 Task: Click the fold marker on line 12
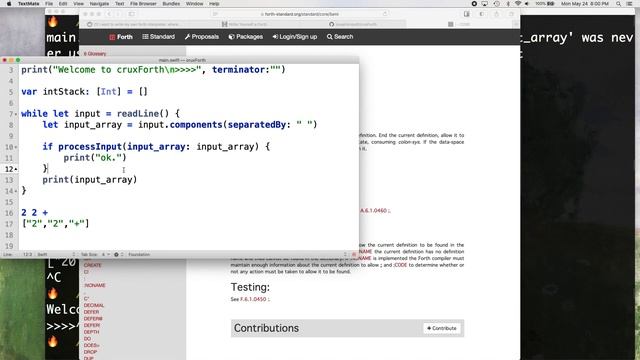click(x=16, y=169)
